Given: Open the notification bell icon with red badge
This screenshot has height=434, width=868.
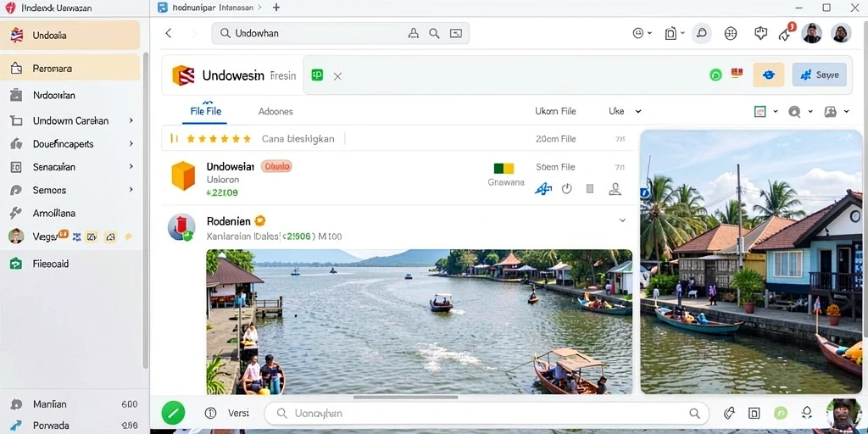Looking at the screenshot, I should (787, 33).
